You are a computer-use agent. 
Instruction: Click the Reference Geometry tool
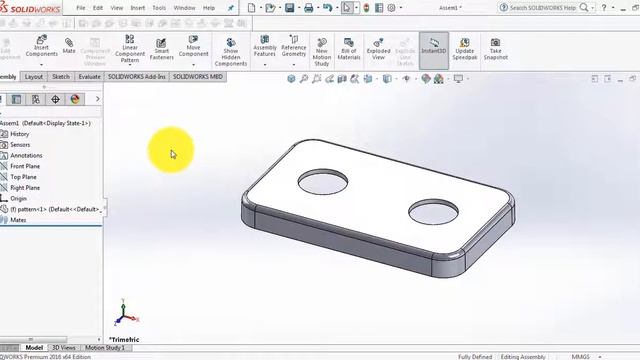click(293, 46)
